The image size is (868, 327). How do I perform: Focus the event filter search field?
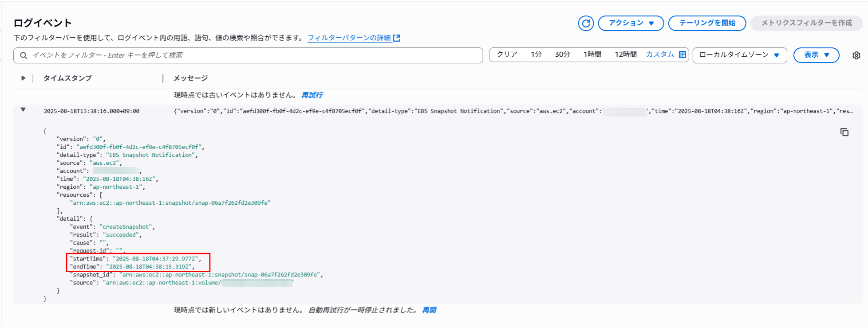click(x=248, y=55)
